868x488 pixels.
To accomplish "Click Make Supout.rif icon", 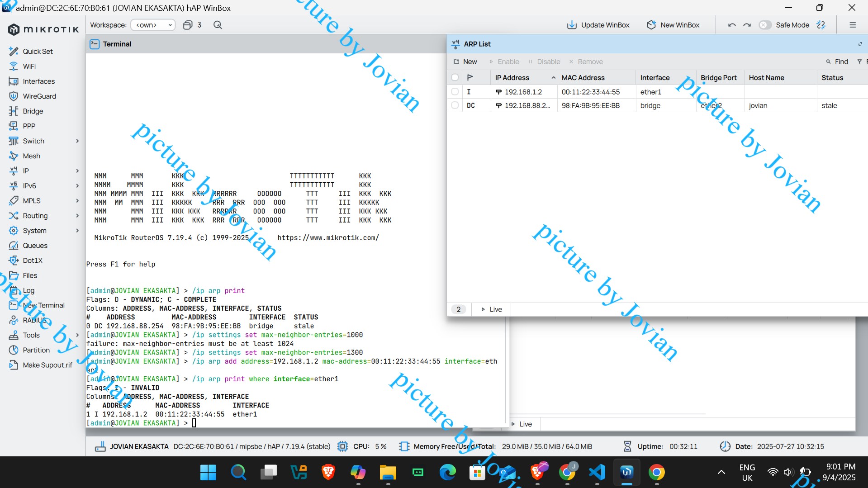I will point(14,365).
